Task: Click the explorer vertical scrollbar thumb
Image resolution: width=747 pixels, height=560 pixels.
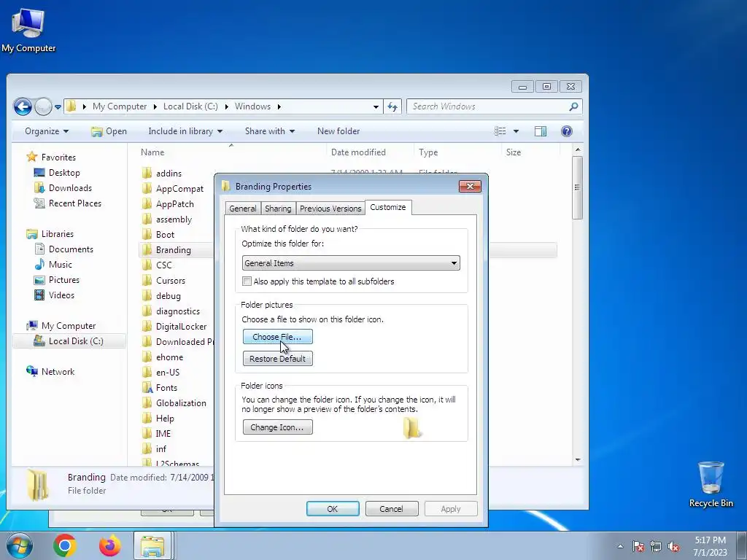Action: click(x=578, y=187)
